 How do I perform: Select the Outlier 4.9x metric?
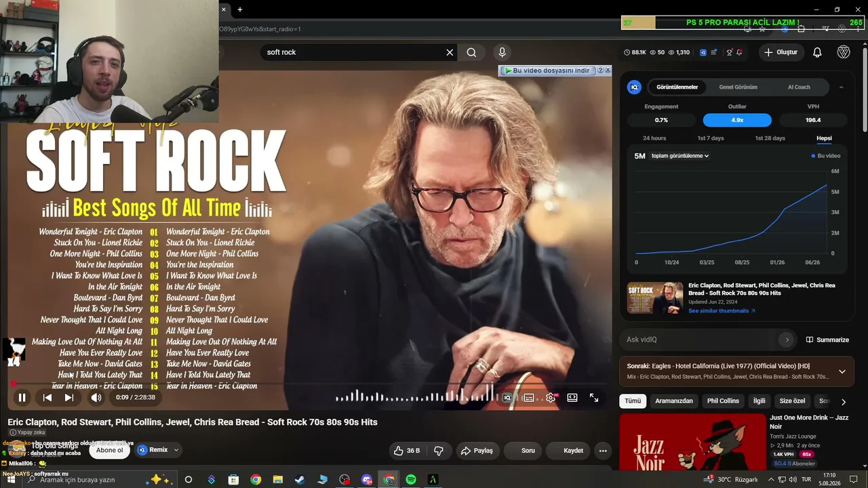tap(737, 120)
